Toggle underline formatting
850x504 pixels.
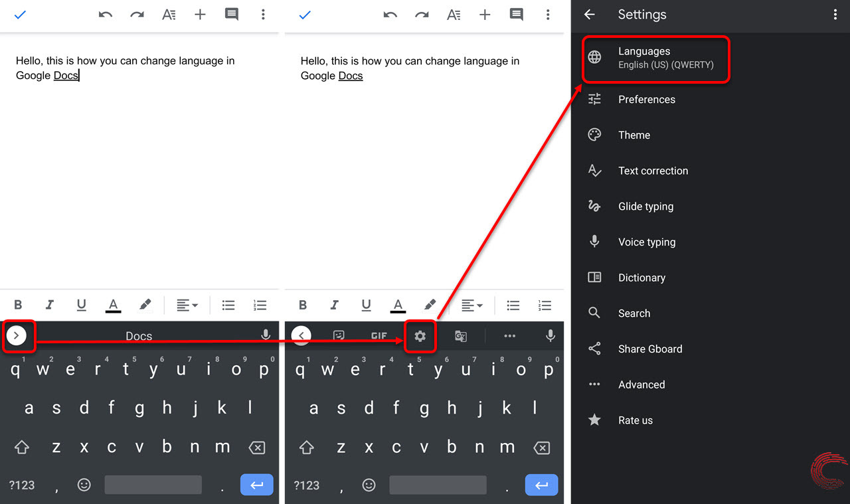[x=81, y=304]
